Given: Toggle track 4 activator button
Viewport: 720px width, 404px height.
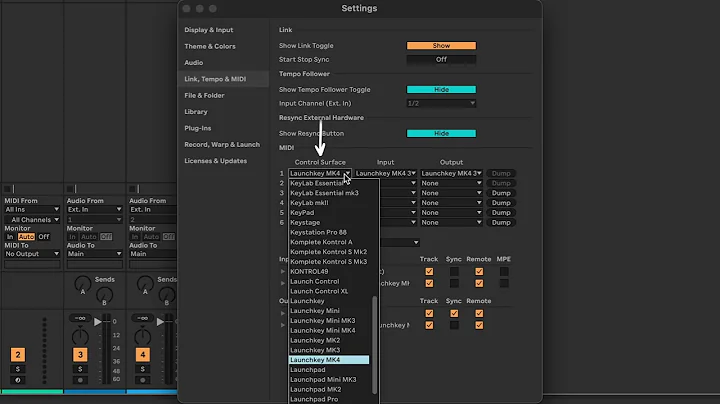Looking at the screenshot, I should coord(142,354).
